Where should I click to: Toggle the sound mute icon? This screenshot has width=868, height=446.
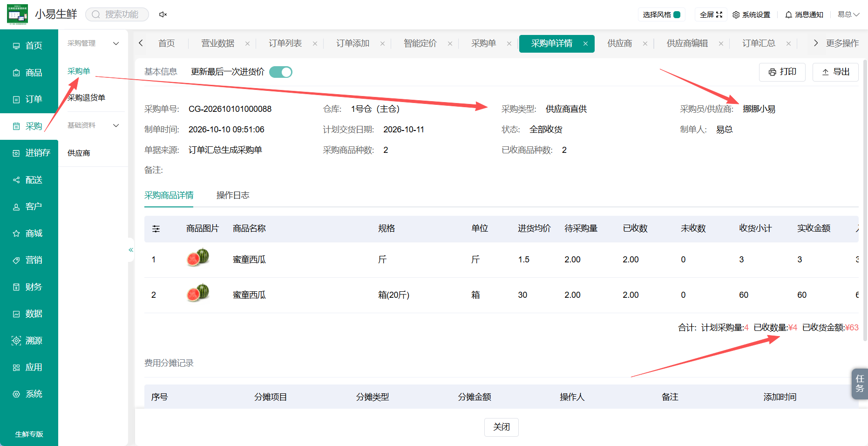click(163, 14)
